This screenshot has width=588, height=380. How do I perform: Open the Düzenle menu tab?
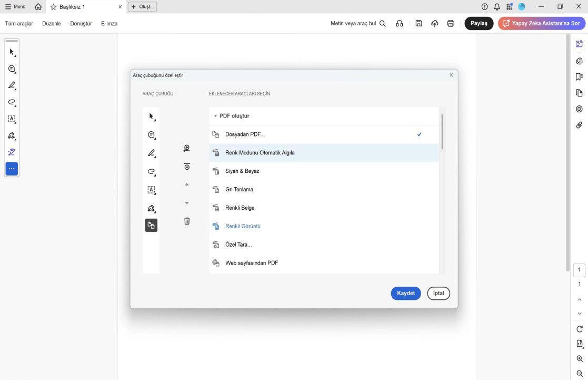pos(52,24)
